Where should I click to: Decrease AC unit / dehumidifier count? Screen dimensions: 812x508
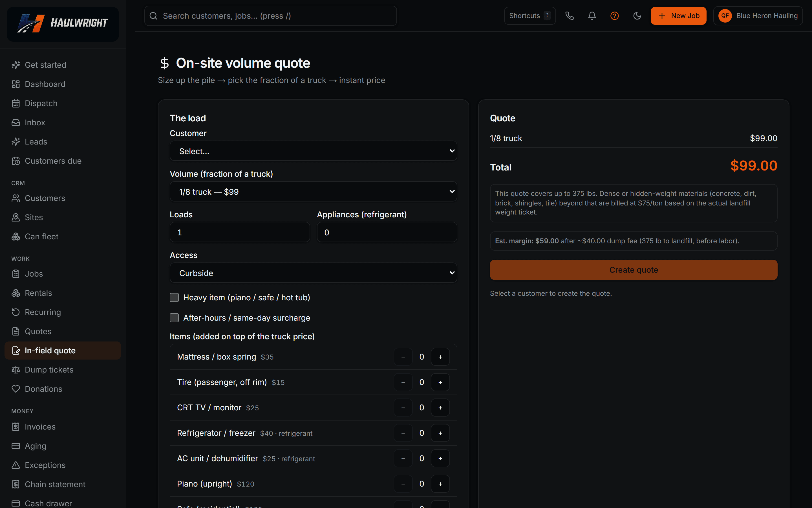(403, 458)
